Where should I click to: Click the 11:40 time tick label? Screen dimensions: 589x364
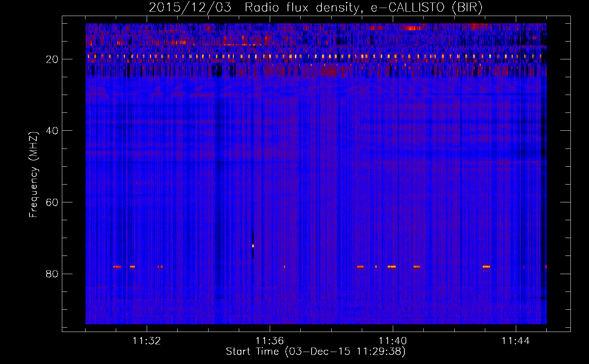393,341
